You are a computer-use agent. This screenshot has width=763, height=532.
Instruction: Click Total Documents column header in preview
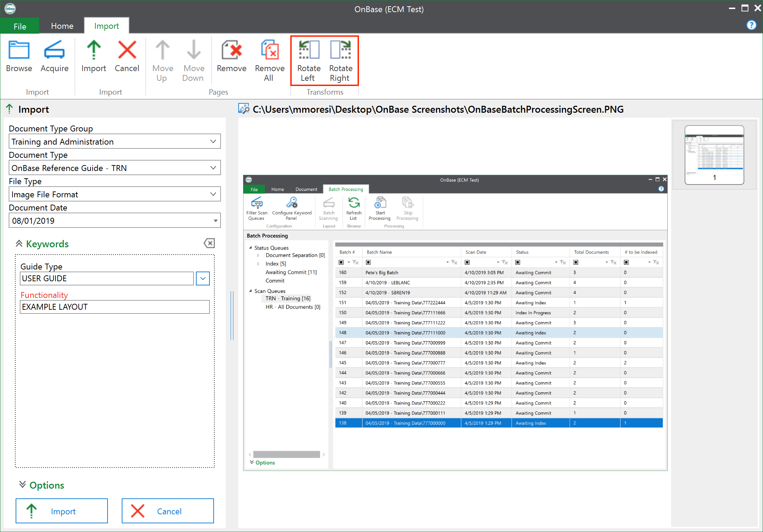595,252
